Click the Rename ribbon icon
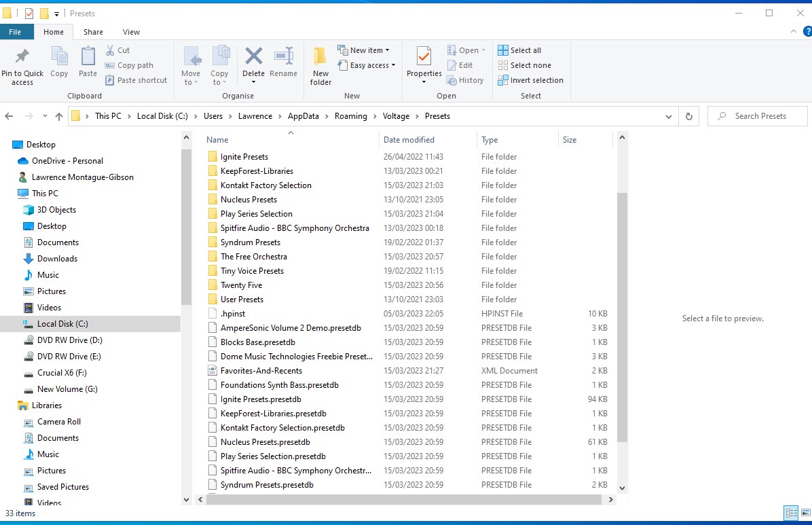 click(x=283, y=56)
